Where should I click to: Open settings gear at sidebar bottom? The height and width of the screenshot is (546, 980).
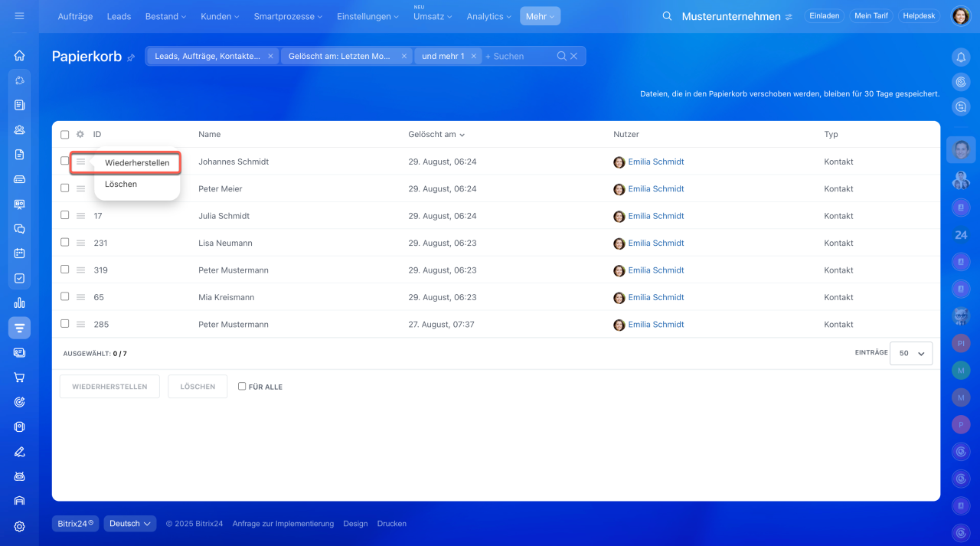click(x=19, y=526)
